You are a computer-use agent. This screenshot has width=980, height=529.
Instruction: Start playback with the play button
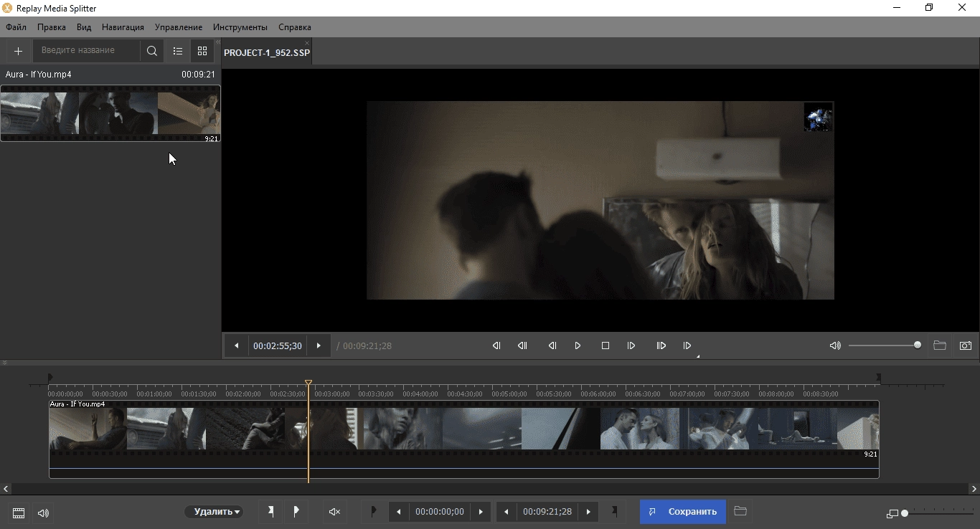tap(578, 345)
